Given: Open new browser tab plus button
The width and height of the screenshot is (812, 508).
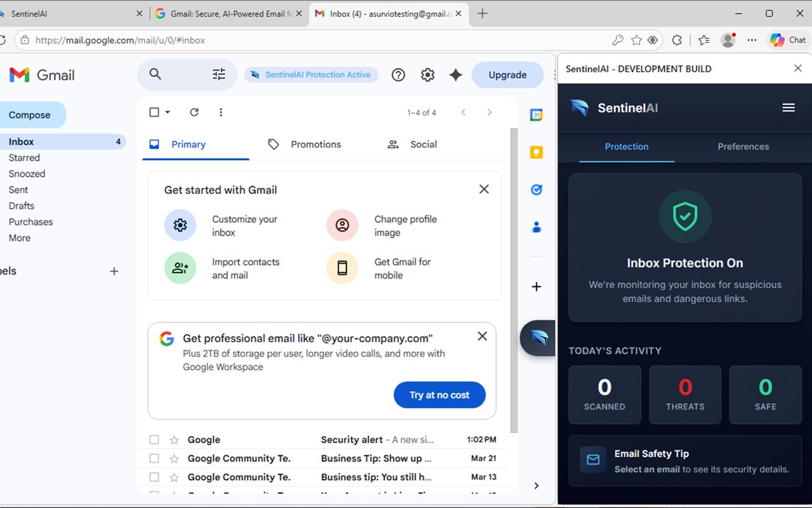Looking at the screenshot, I should tap(482, 13).
